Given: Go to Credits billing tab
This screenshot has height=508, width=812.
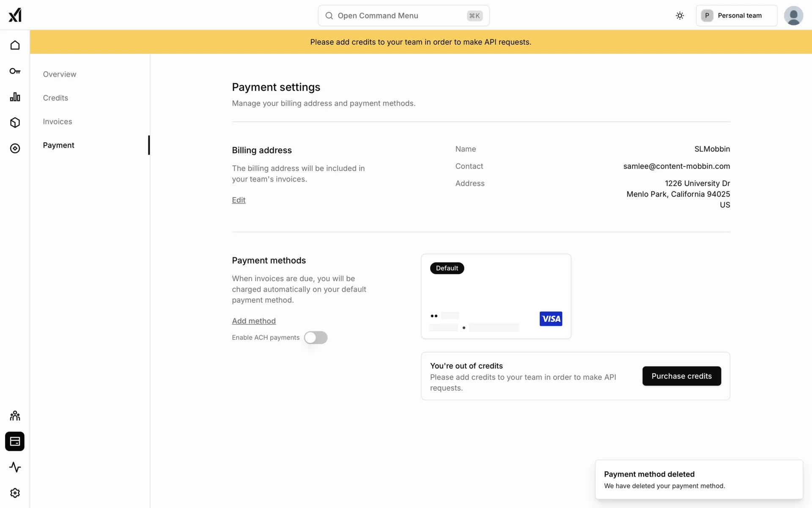Looking at the screenshot, I should [55, 98].
